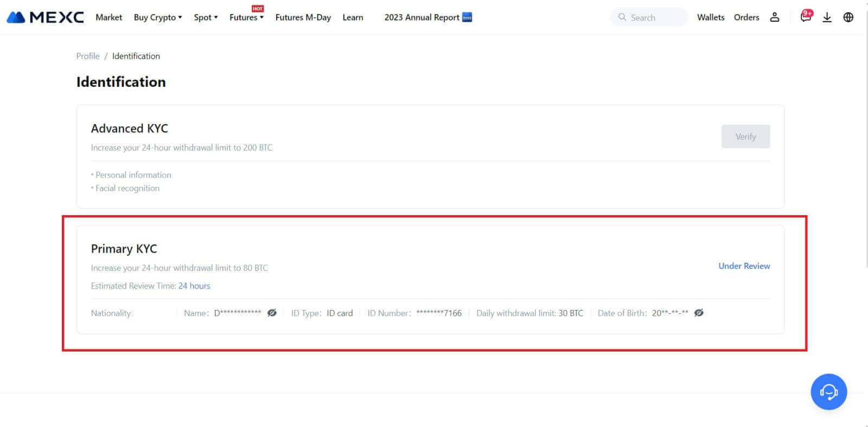The height and width of the screenshot is (427, 868).
Task: Click the MEXC logo
Action: tap(45, 17)
